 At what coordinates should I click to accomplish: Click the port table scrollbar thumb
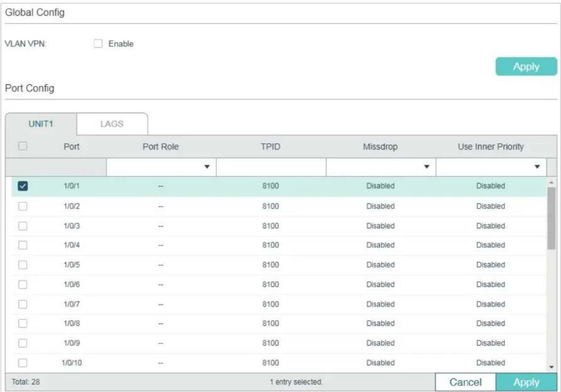pos(552,218)
